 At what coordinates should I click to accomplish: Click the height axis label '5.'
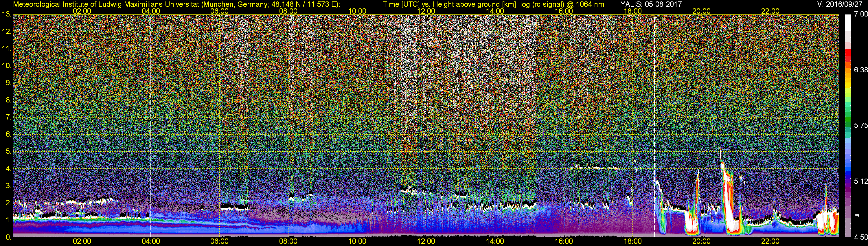[x=8, y=151]
